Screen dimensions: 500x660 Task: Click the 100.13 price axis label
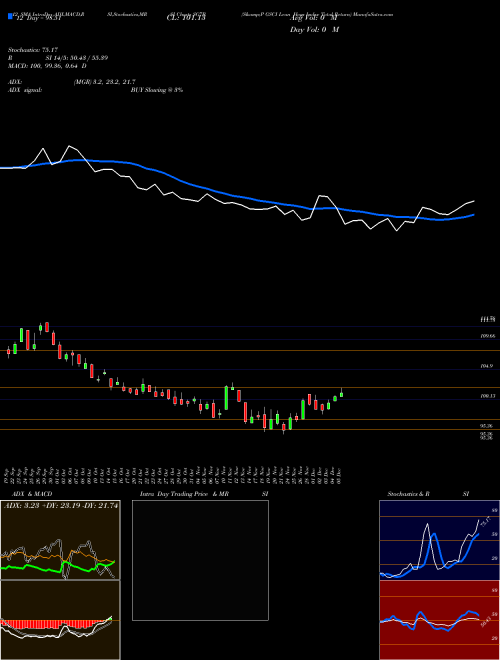487,396
